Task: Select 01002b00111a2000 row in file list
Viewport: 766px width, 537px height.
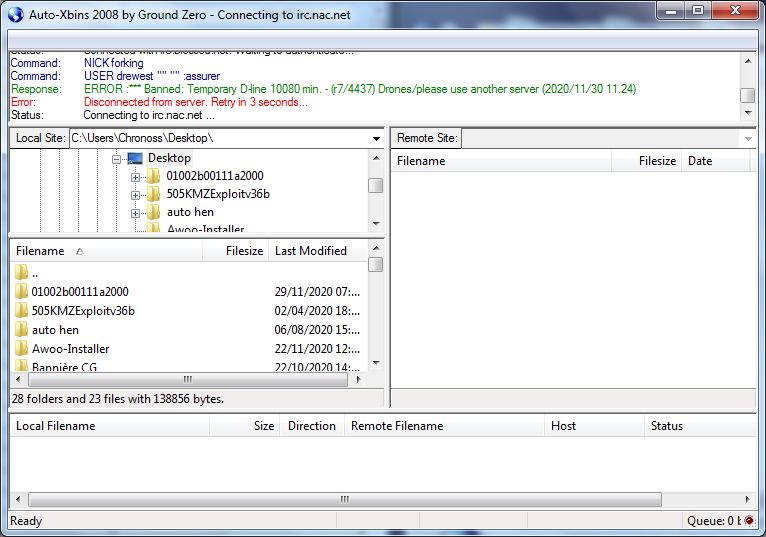Action: 189,292
